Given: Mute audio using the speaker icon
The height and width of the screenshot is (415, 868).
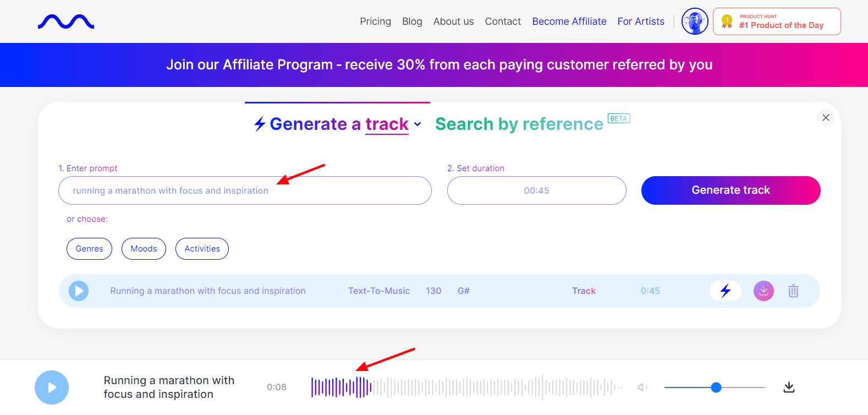Looking at the screenshot, I should click(x=642, y=387).
